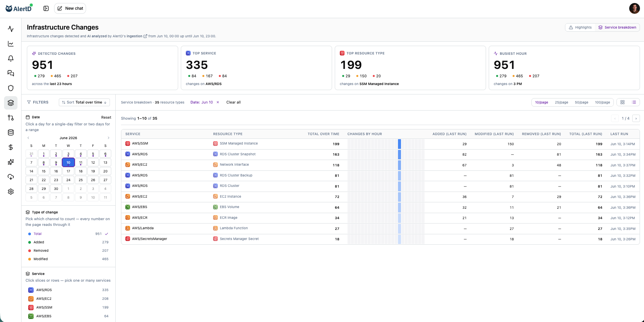Open the shield security sidebar icon
This screenshot has height=322, width=644.
11,88
